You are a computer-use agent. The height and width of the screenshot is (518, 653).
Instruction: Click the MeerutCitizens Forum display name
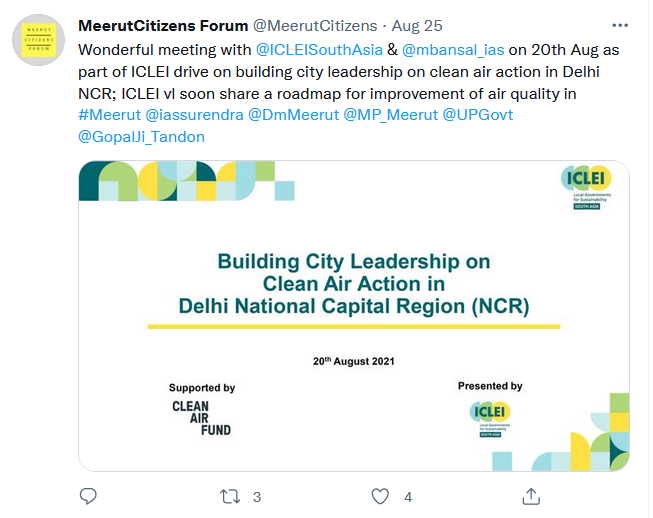[x=163, y=26]
